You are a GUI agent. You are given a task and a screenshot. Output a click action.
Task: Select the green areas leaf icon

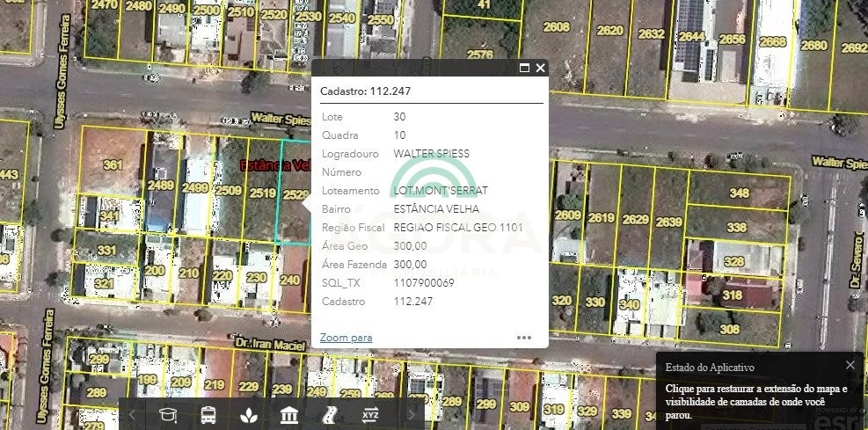[x=251, y=414]
